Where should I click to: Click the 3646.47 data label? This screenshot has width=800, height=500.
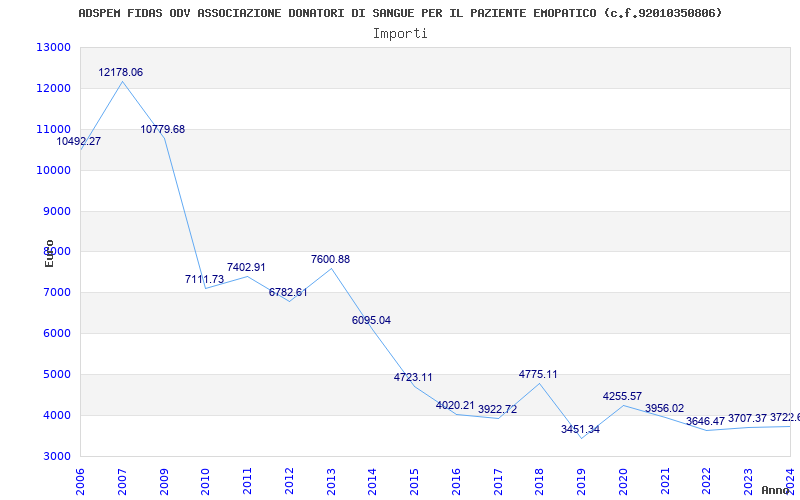705,422
